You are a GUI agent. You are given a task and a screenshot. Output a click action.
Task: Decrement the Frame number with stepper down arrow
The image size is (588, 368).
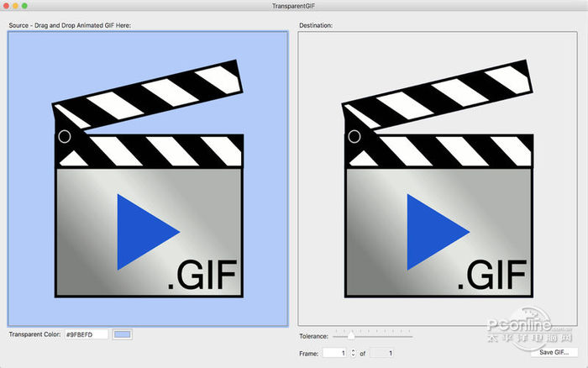[353, 356]
